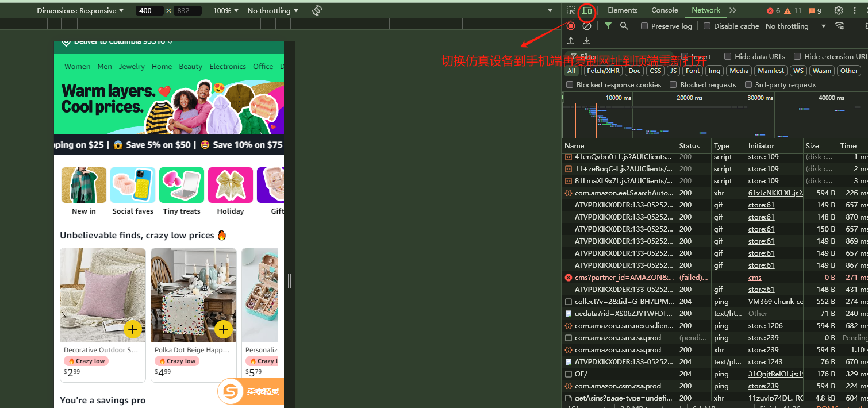The height and width of the screenshot is (408, 868).
Task: Expand the 100% zoom dropdown
Action: (225, 10)
